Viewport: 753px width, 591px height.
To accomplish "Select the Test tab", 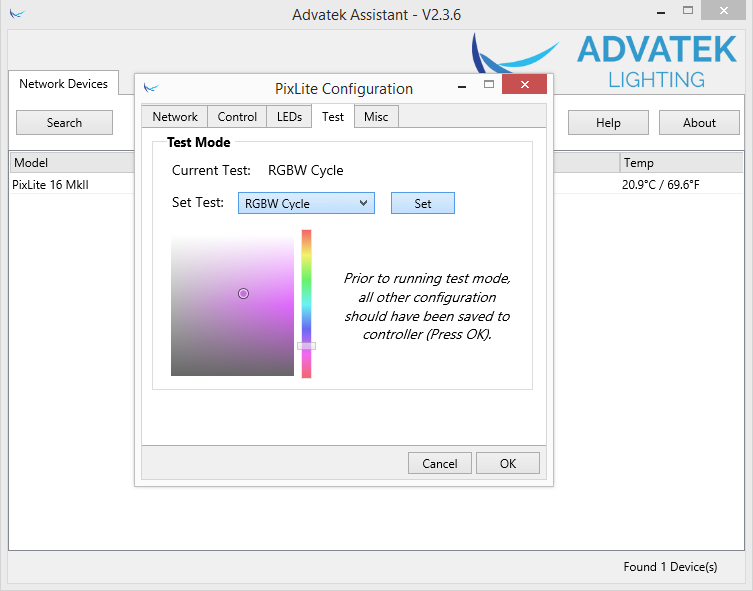I will 333,117.
